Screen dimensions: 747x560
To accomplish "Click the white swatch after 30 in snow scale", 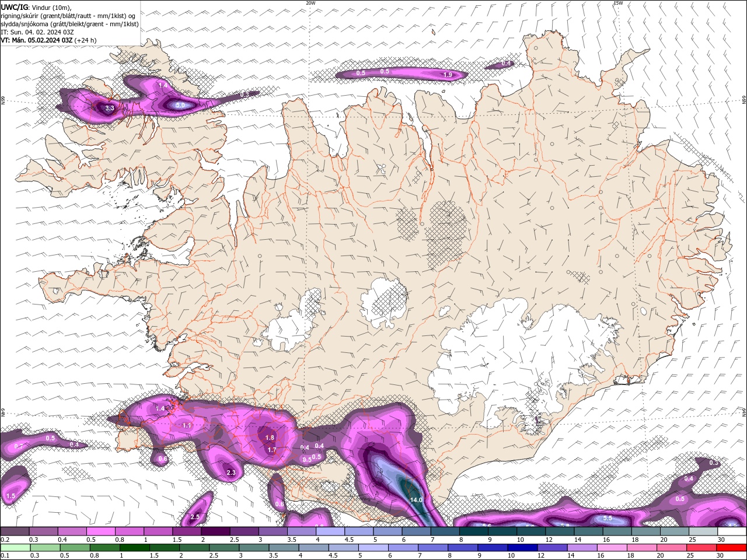I will click(x=731, y=531).
